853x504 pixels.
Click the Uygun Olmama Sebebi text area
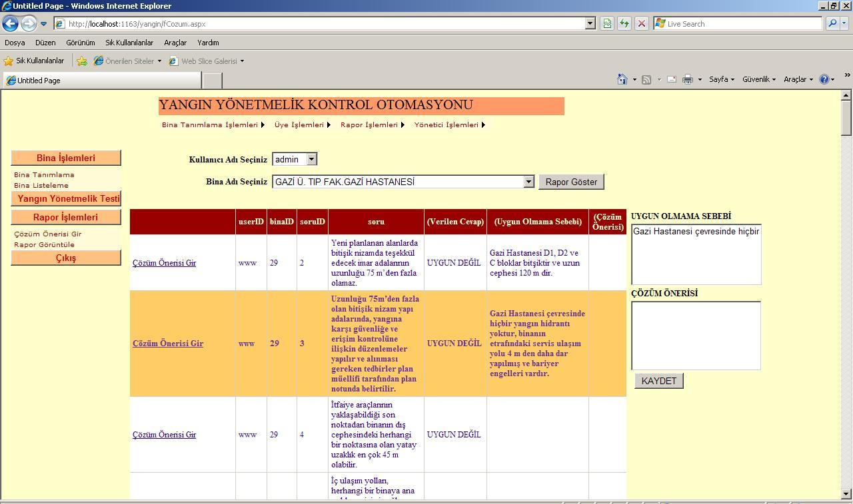[x=696, y=254]
